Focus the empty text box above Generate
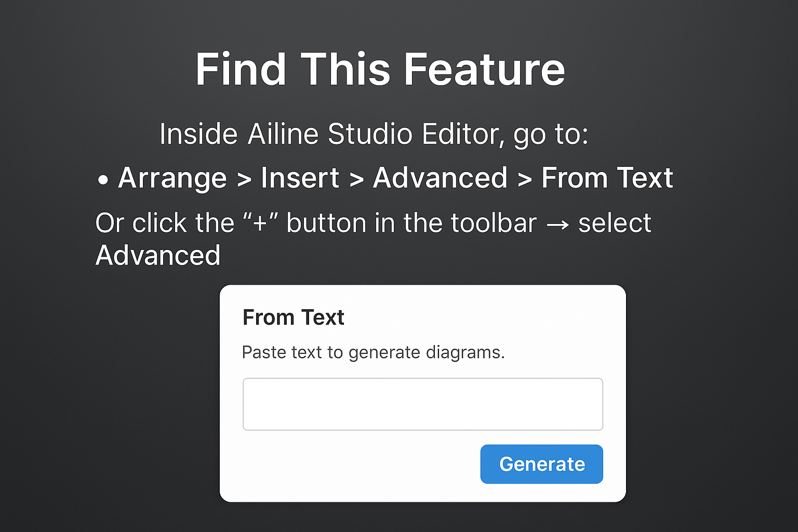Viewport: 798px width, 532px height. pos(422,404)
